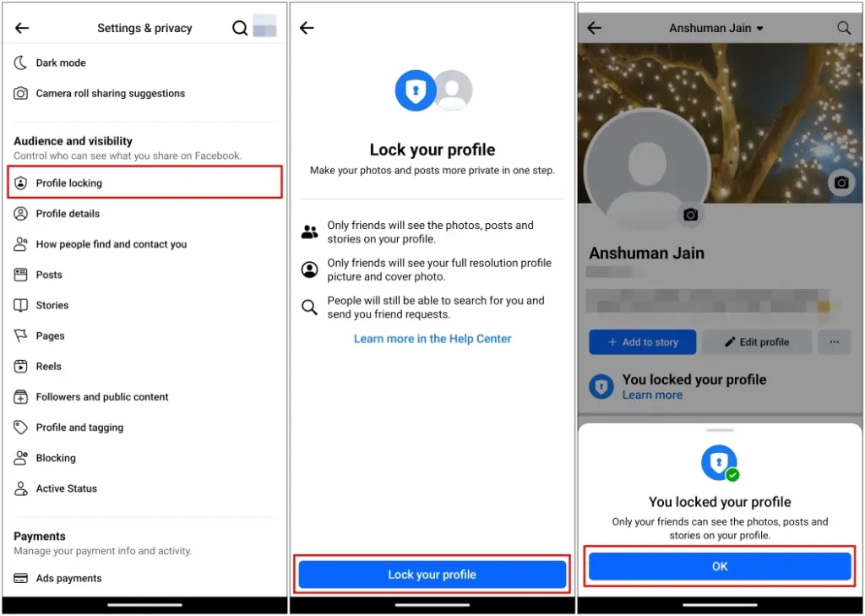Tap the Profile locking shield icon
Viewport: 865px width, 616px height.
pyautogui.click(x=20, y=183)
